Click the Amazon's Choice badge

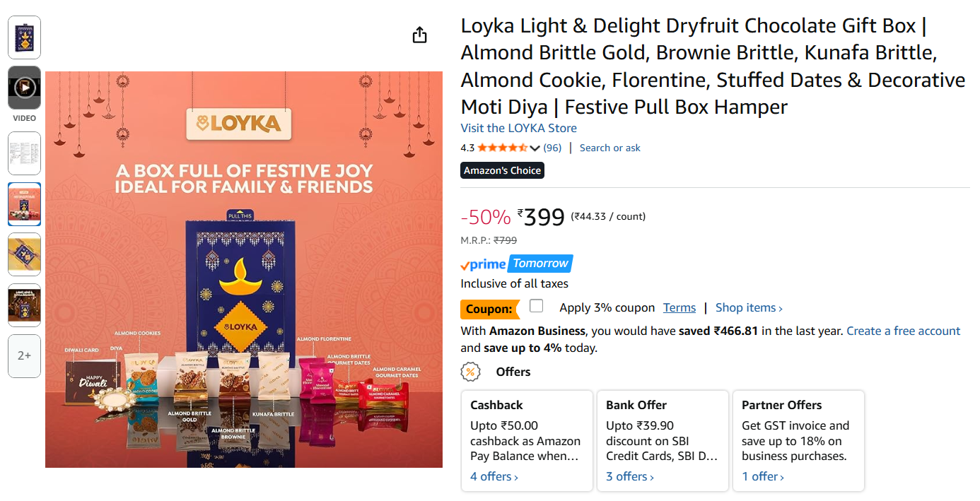[x=502, y=170]
